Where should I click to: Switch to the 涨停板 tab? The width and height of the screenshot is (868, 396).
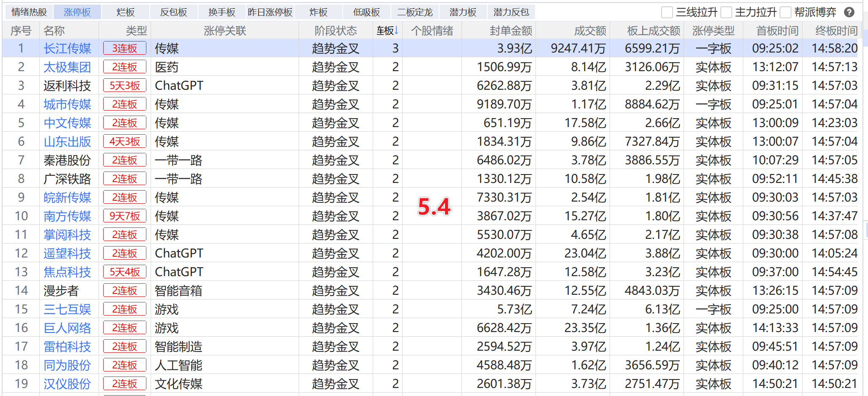(77, 12)
